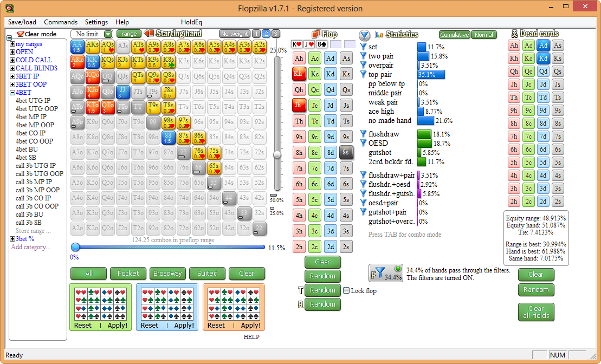Select the AA hand in the range matrix
The width and height of the screenshot is (601, 364).
[77, 47]
